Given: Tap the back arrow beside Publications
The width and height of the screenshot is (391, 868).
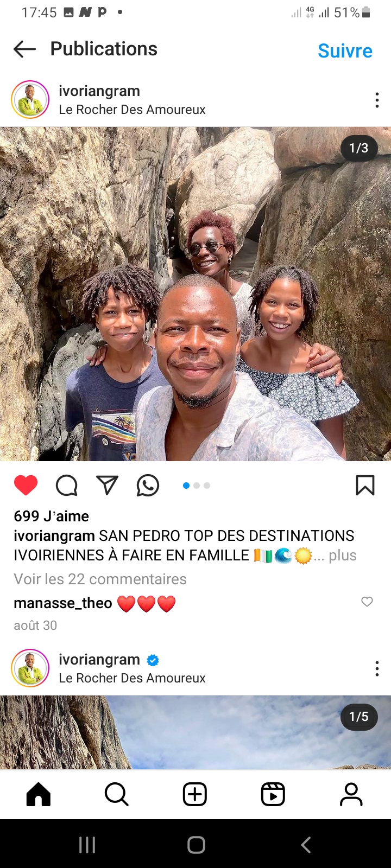Looking at the screenshot, I should tap(24, 49).
